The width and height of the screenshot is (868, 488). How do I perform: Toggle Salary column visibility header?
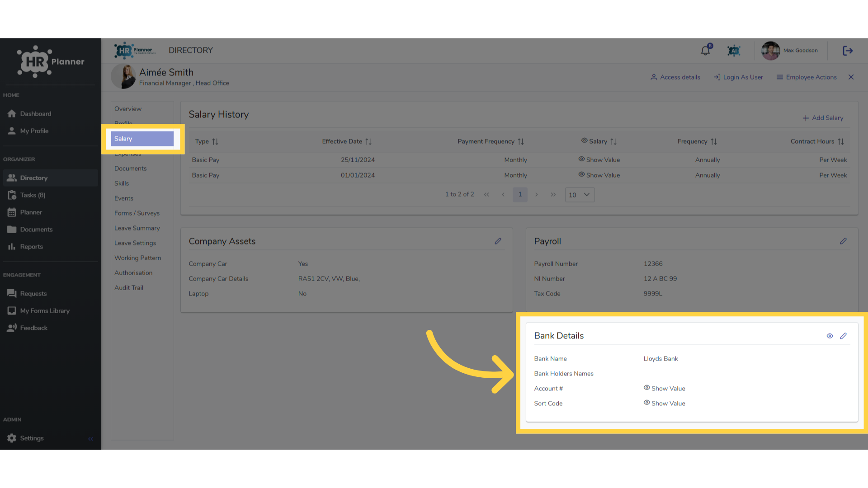click(x=584, y=141)
